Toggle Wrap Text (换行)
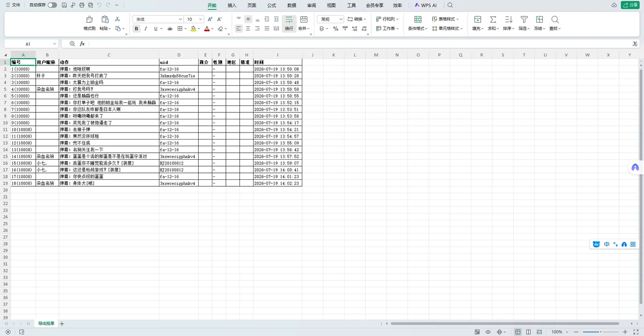Viewport: 644px width, 336px height. point(289,23)
